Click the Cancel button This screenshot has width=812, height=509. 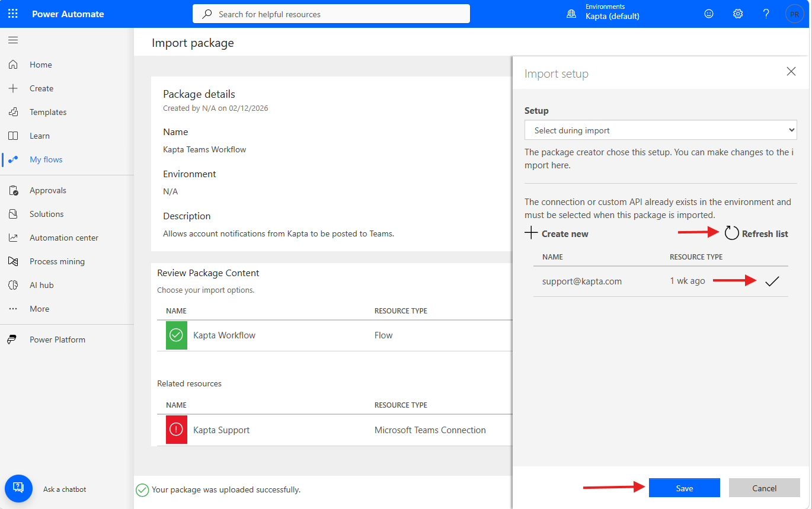[765, 488]
